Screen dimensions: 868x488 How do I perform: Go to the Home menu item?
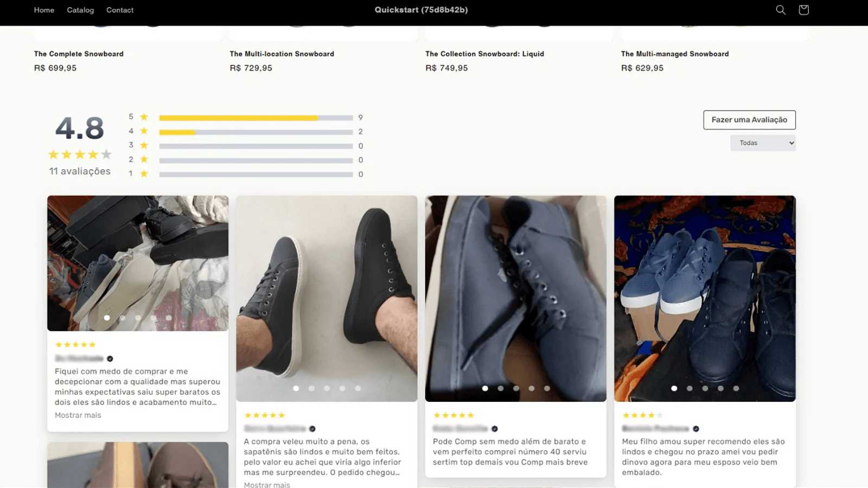(x=43, y=10)
